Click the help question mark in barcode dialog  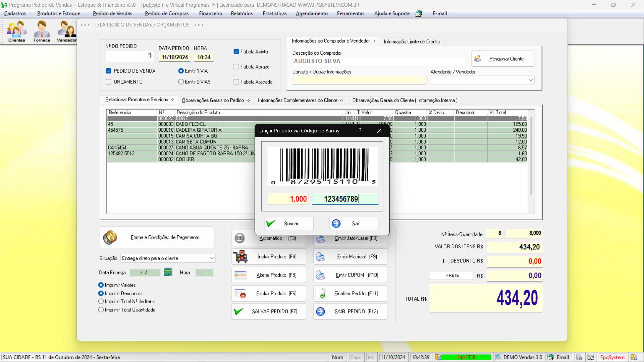click(x=360, y=131)
